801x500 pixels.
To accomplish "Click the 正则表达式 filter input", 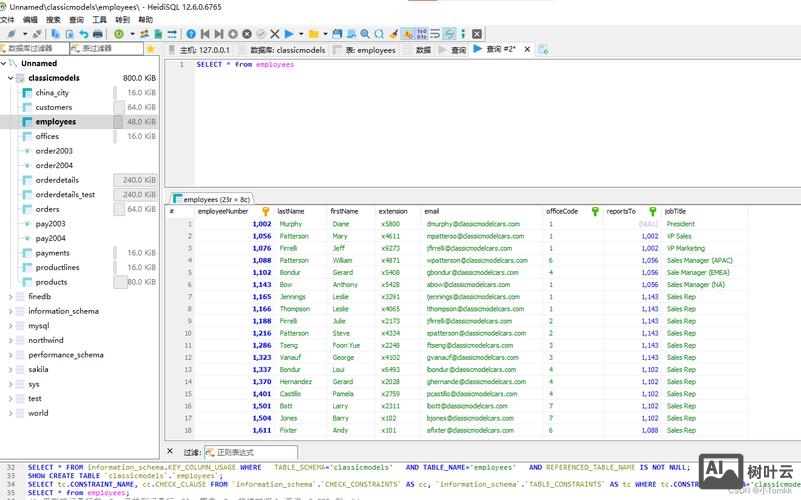I will pyautogui.click(x=251, y=453).
